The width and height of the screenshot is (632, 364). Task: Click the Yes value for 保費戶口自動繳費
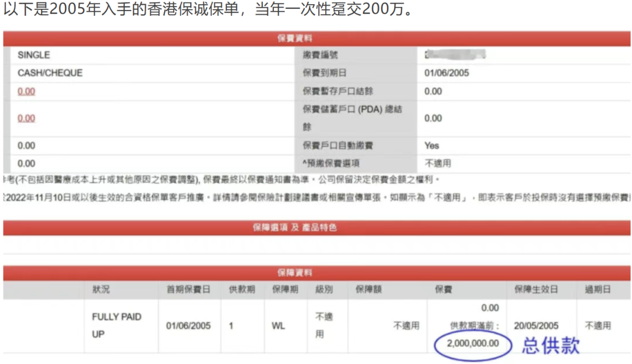(x=432, y=145)
